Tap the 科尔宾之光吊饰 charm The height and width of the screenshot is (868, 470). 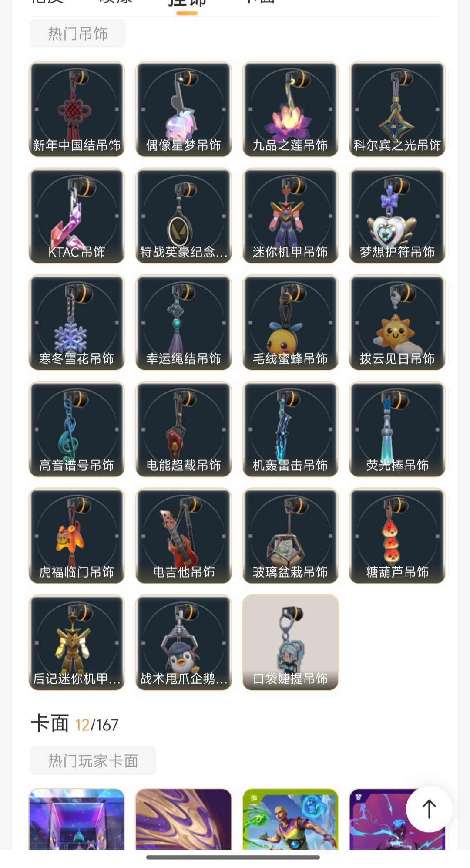[397, 109]
